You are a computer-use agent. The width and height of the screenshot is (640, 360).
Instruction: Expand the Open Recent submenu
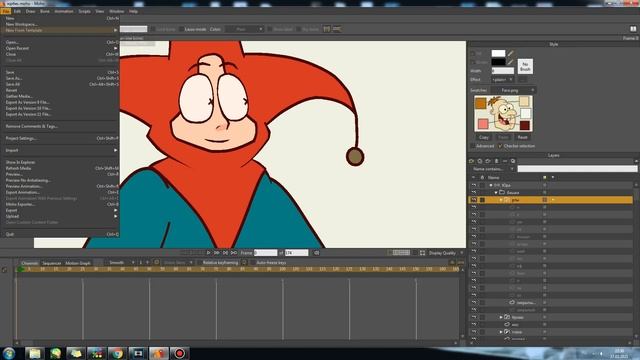[x=60, y=48]
